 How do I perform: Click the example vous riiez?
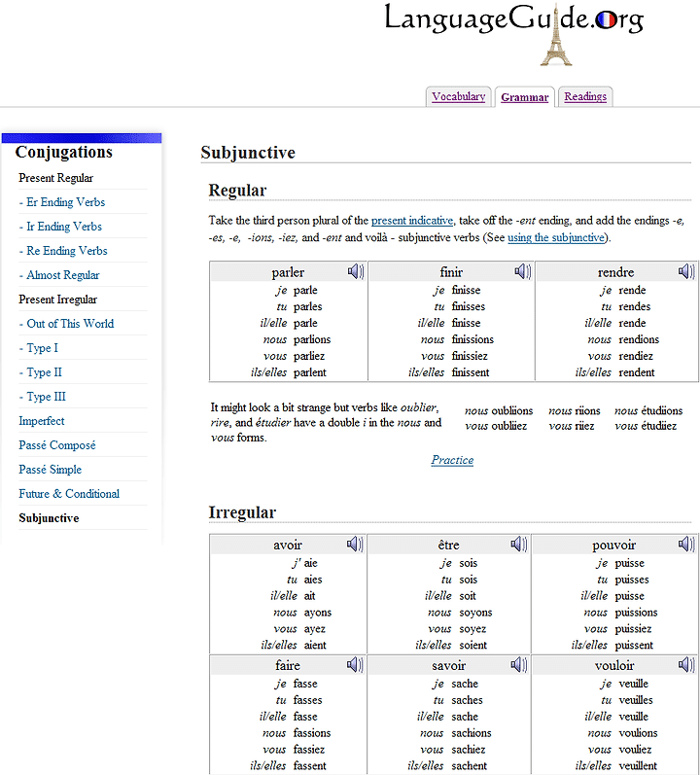coord(572,426)
